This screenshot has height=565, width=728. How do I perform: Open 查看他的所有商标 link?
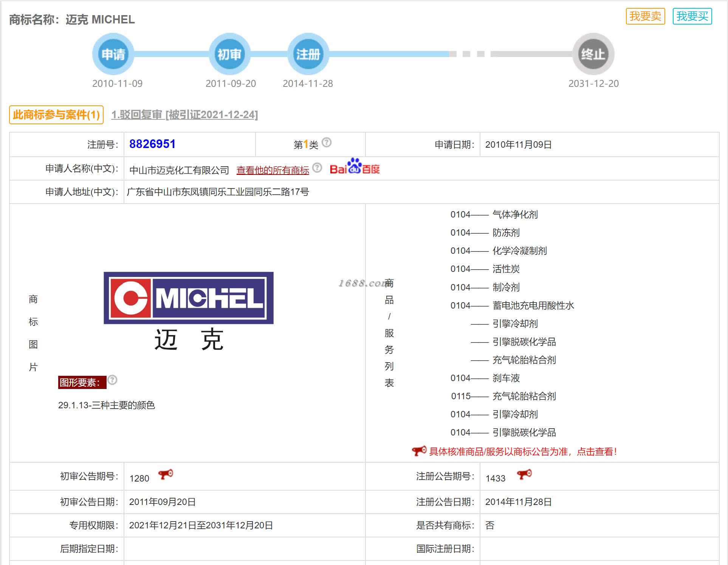(x=273, y=170)
